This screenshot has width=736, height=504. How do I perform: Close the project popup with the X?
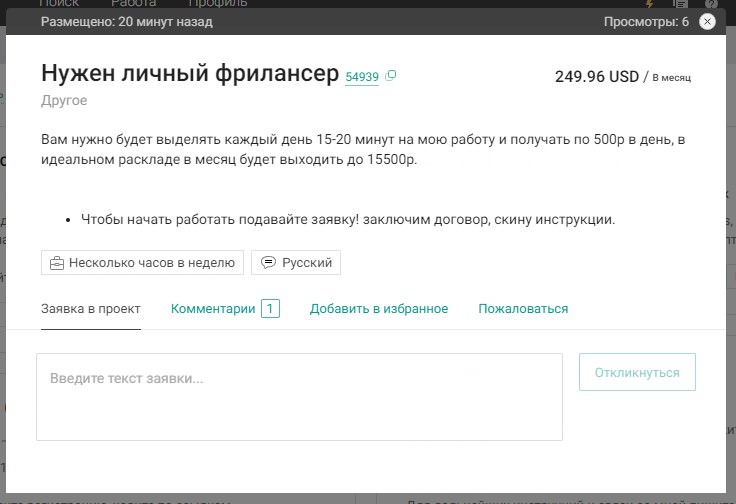coord(707,22)
